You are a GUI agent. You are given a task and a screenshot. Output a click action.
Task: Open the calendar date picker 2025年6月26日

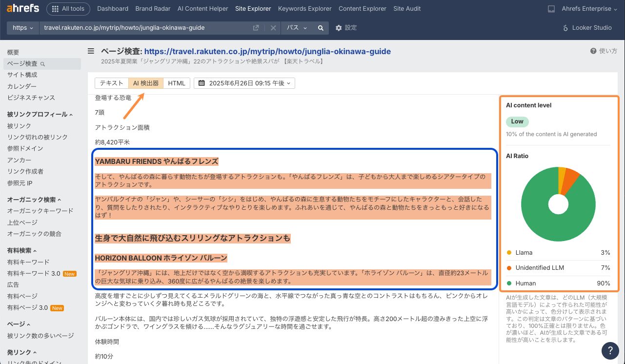tap(244, 83)
